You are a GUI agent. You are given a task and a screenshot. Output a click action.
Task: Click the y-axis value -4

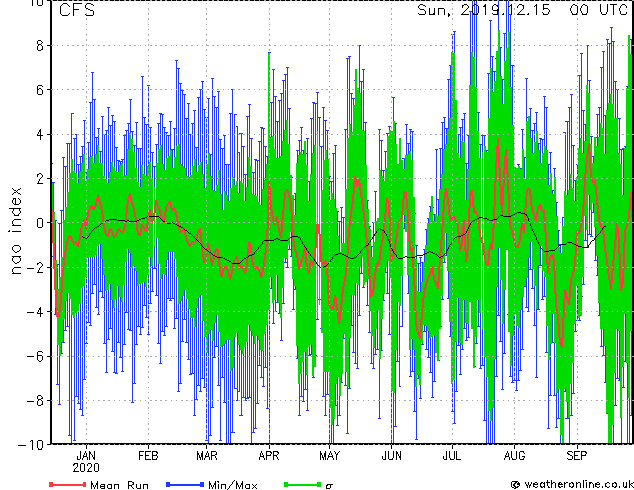pyautogui.click(x=35, y=312)
